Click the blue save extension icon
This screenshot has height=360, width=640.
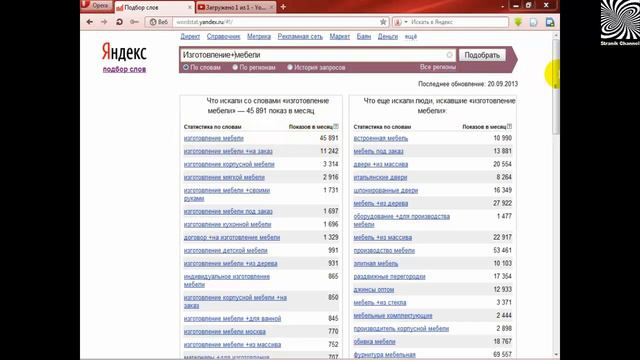click(x=550, y=22)
